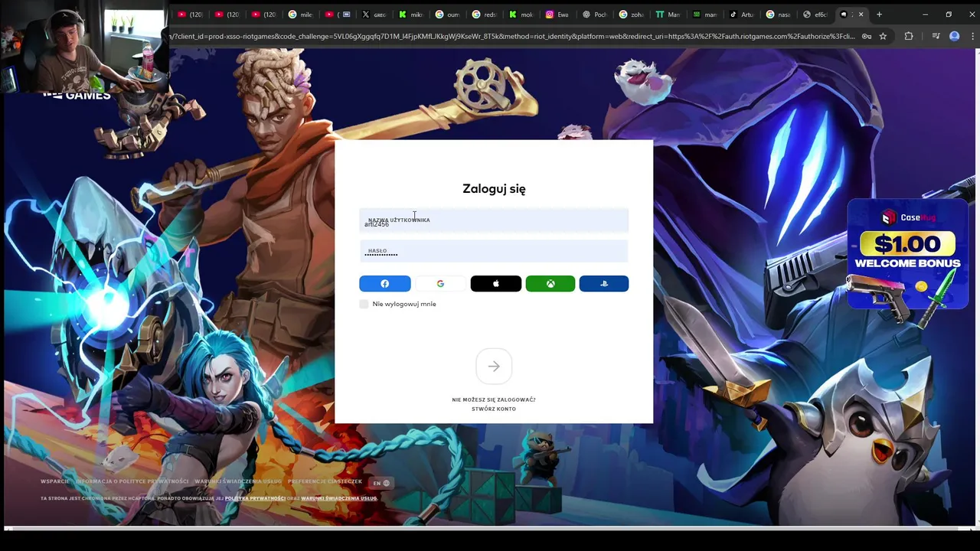This screenshot has height=551, width=980.
Task: Switch to the 'Poch' tab
Action: pyautogui.click(x=595, y=15)
